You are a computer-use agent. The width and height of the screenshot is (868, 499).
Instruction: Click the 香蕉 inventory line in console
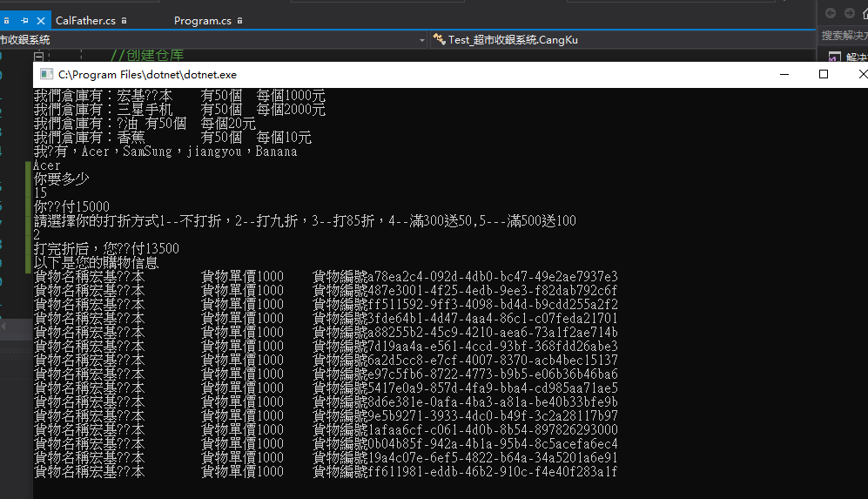(172, 137)
